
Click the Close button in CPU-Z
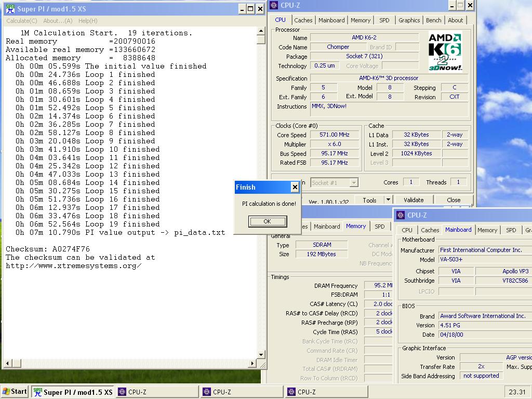click(x=453, y=200)
